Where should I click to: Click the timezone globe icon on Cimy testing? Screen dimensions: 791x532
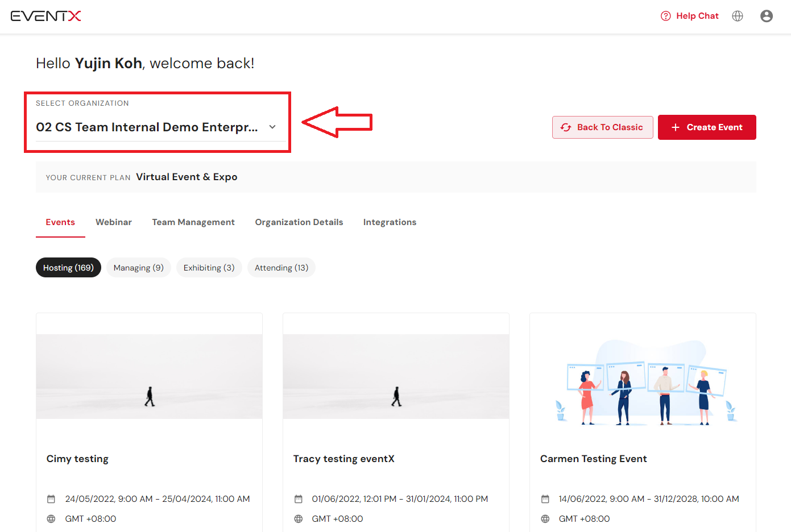click(51, 519)
